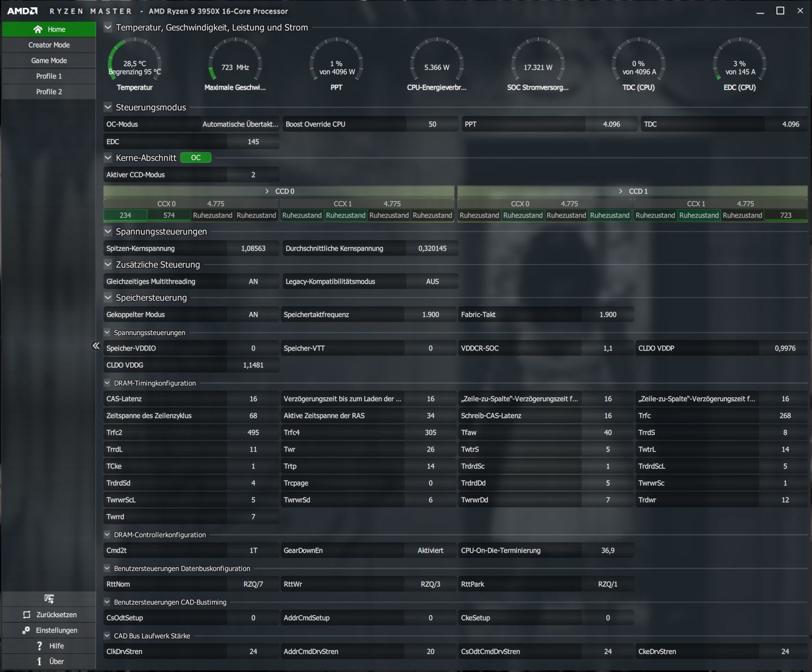Collapse the DRAM-Controllerkonfiguration subsection
This screenshot has height=672, width=812.
[107, 534]
